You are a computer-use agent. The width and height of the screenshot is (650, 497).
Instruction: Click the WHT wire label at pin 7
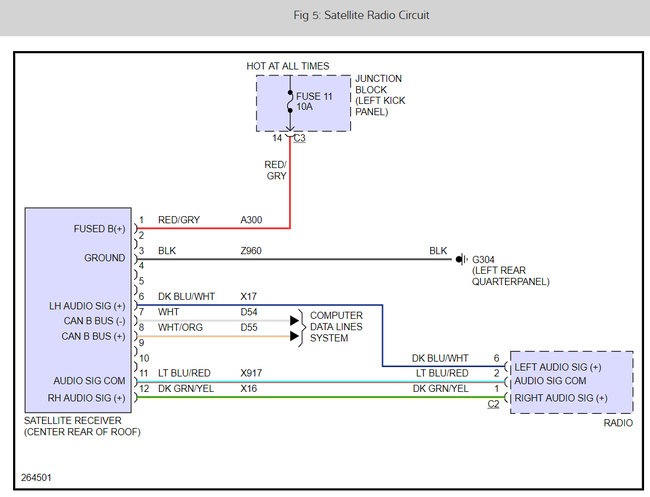click(x=168, y=312)
